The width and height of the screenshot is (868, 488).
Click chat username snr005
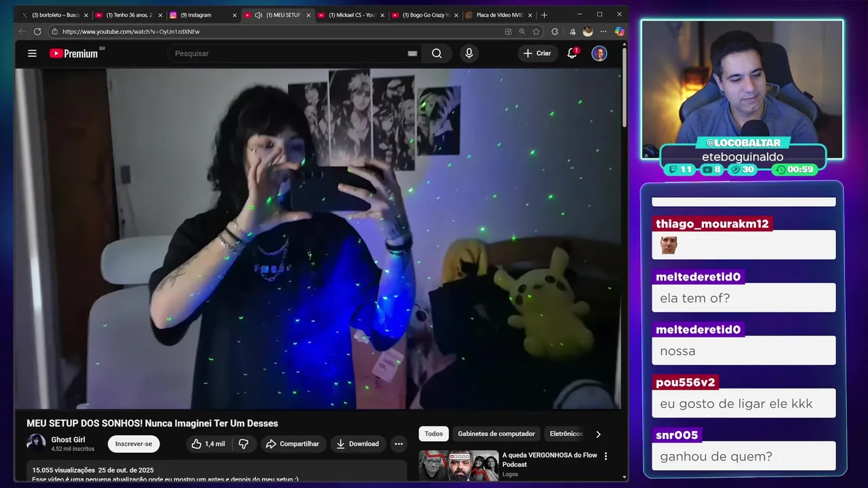tap(677, 435)
